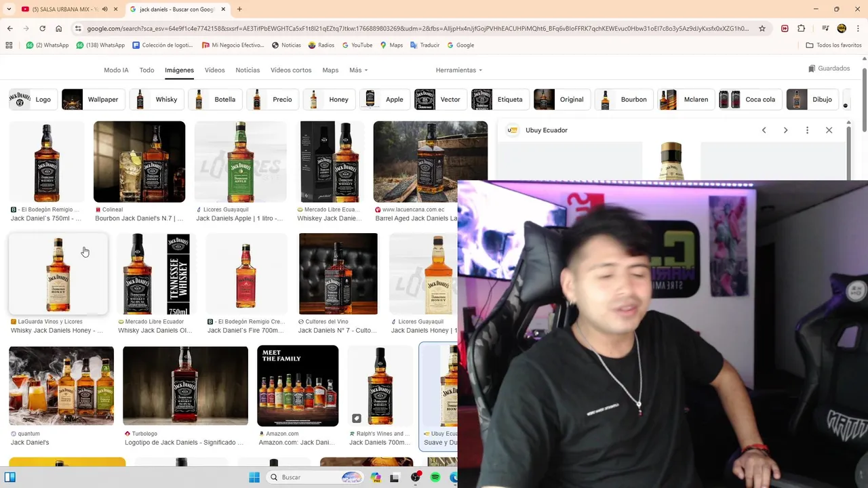Open the Mi Negocio Efectivo bookmark
868x488 pixels.
(x=233, y=45)
